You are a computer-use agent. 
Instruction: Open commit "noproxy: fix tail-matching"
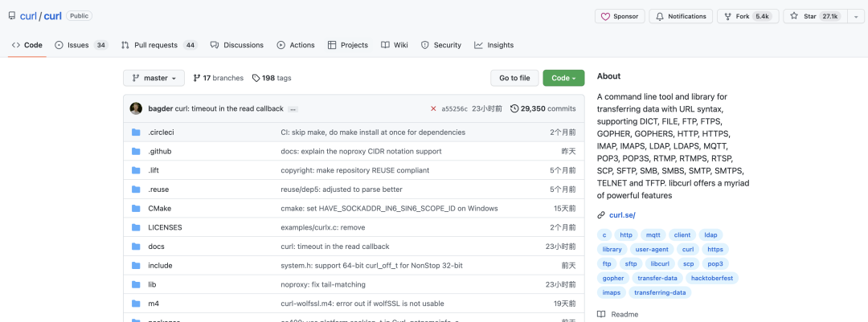click(x=323, y=284)
